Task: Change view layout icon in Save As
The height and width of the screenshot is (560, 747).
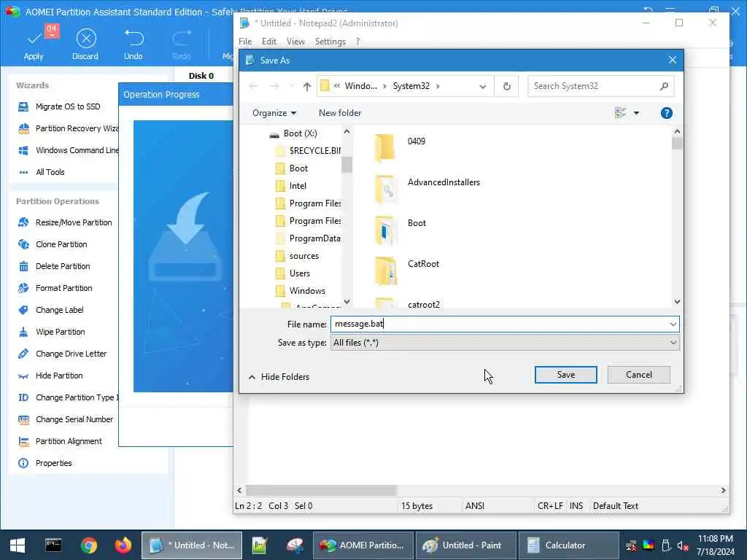Action: [620, 113]
